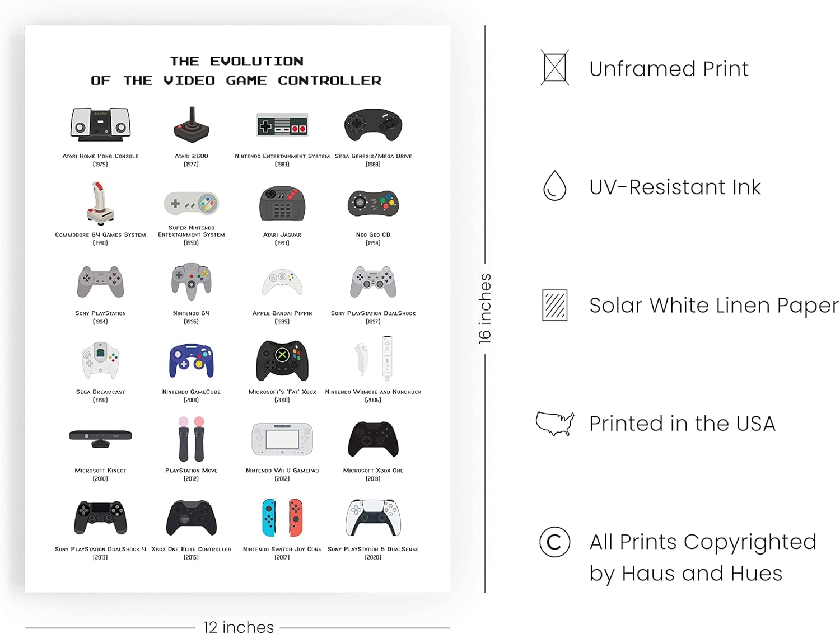Click the Sega Dreamcast controller image

pyautogui.click(x=100, y=360)
